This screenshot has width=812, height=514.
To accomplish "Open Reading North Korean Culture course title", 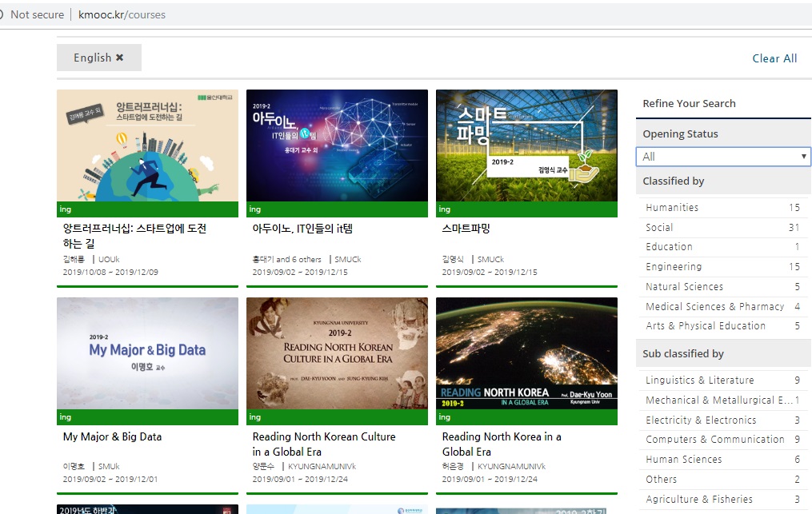I will click(x=324, y=444).
